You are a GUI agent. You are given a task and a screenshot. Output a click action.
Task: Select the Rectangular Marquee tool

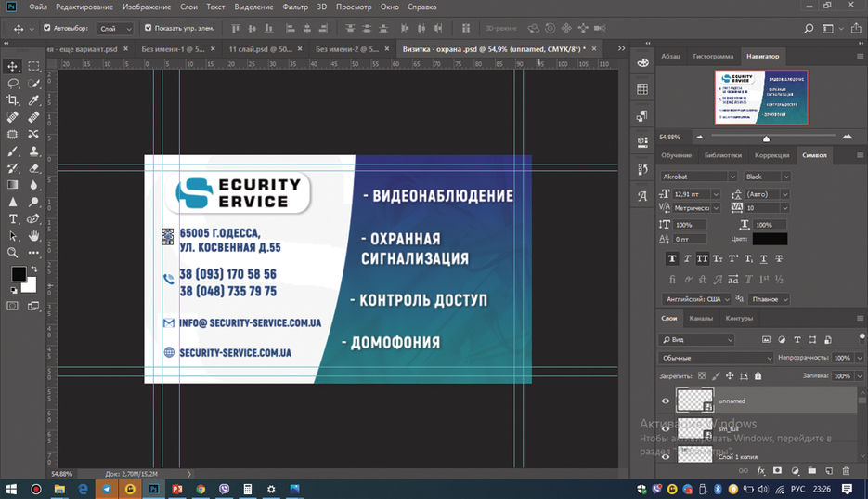pyautogui.click(x=33, y=67)
